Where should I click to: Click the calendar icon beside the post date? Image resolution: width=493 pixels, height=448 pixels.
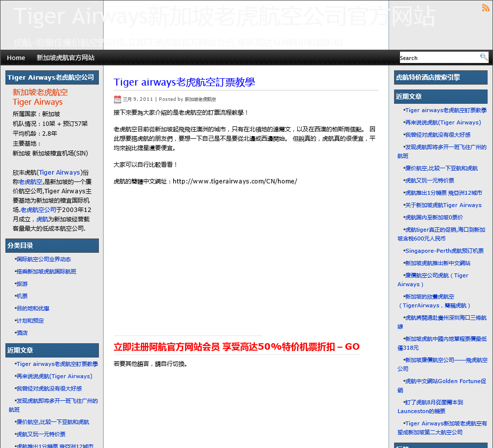pyautogui.click(x=117, y=99)
